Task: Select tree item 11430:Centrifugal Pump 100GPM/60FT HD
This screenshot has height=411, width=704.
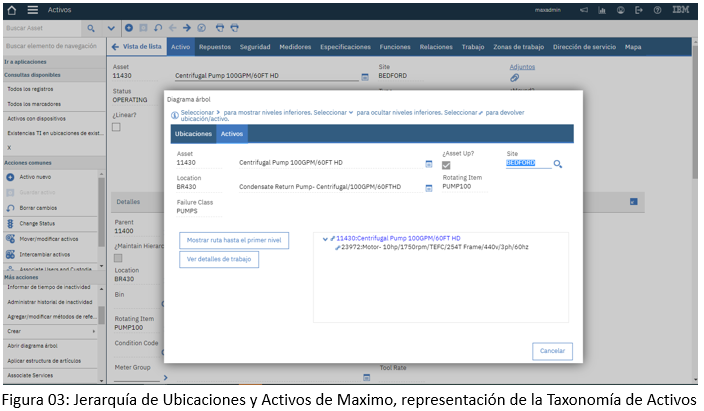Action: 398,239
